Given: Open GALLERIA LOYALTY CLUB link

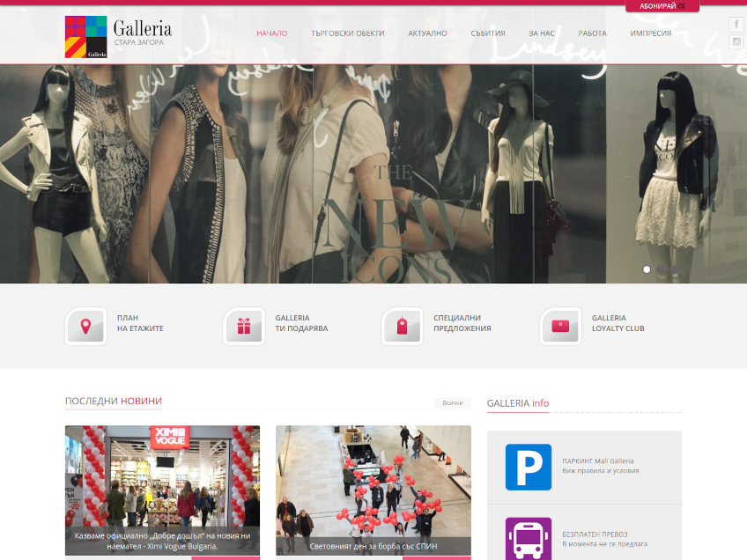Looking at the screenshot, I should point(618,323).
